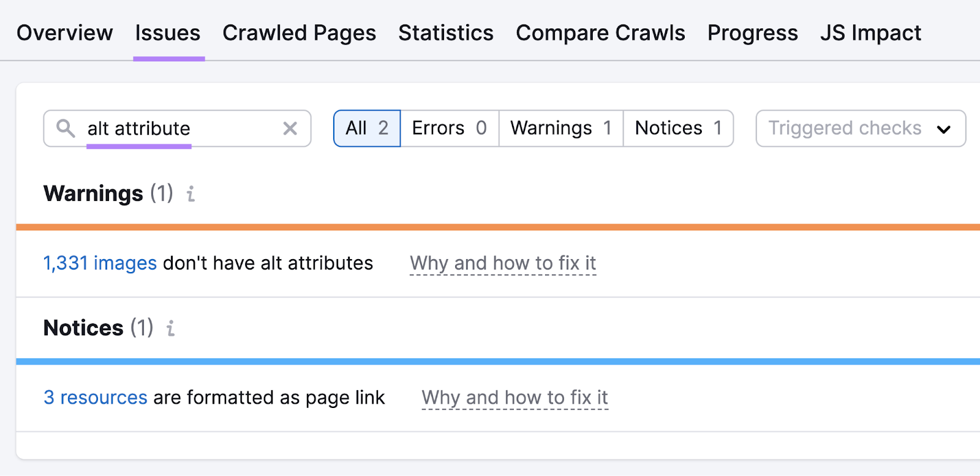This screenshot has height=476, width=980.
Task: Select the All filter showing 2 issues
Action: pyautogui.click(x=366, y=128)
